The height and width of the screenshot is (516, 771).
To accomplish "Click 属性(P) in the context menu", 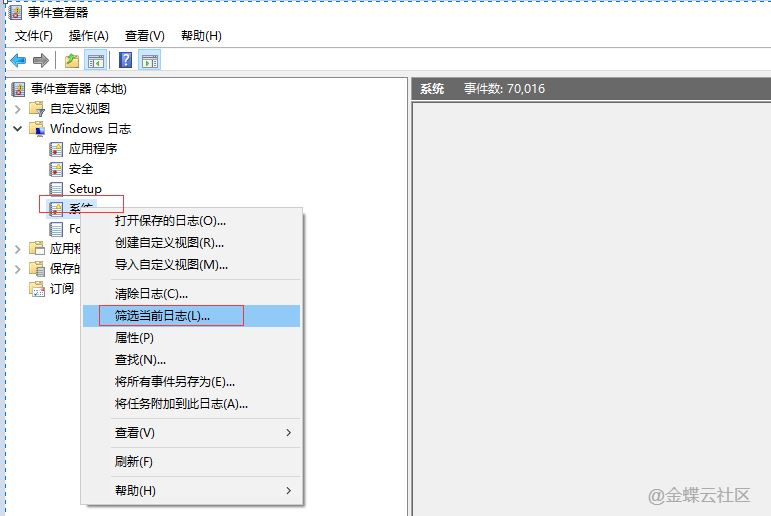I will click(134, 338).
